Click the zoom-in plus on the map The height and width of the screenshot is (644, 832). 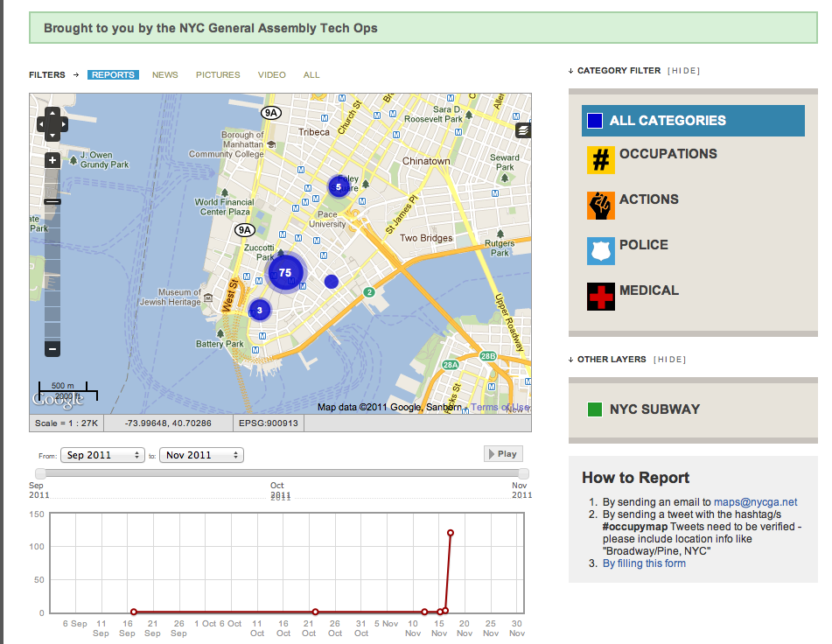coord(52,160)
